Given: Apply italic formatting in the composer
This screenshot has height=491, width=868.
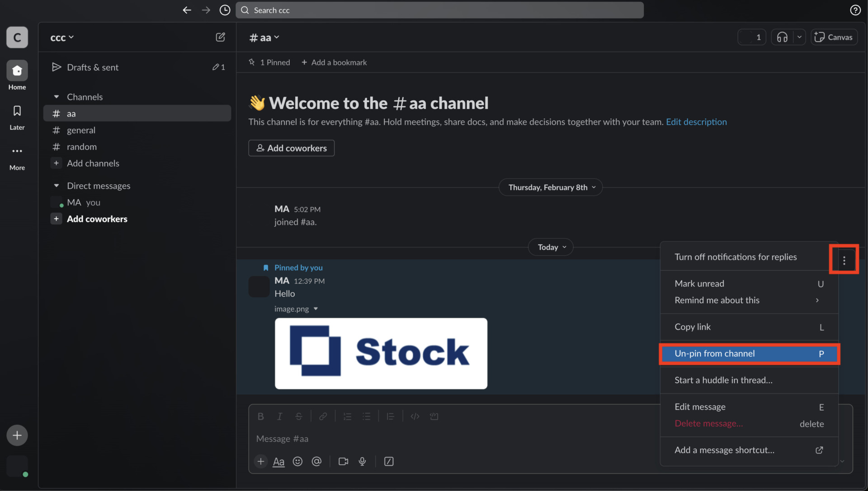Looking at the screenshot, I should (x=280, y=416).
